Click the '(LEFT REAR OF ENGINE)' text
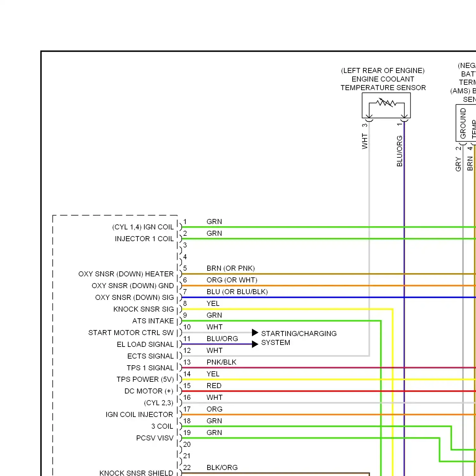This screenshot has height=476, width=476. (383, 70)
